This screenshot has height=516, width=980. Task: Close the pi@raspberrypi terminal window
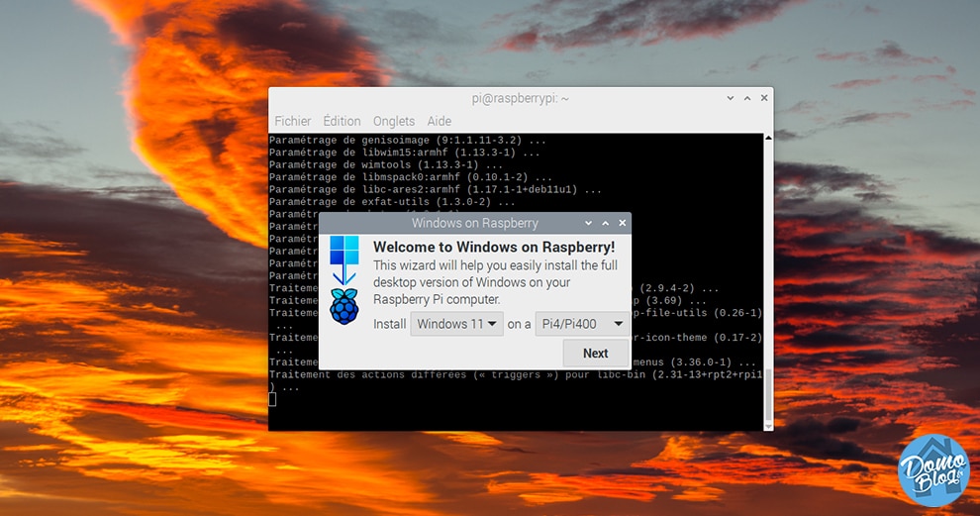click(x=764, y=98)
